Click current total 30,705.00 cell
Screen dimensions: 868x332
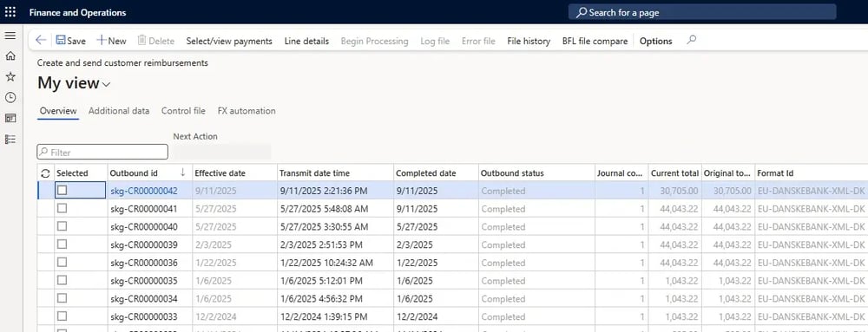pyautogui.click(x=680, y=191)
